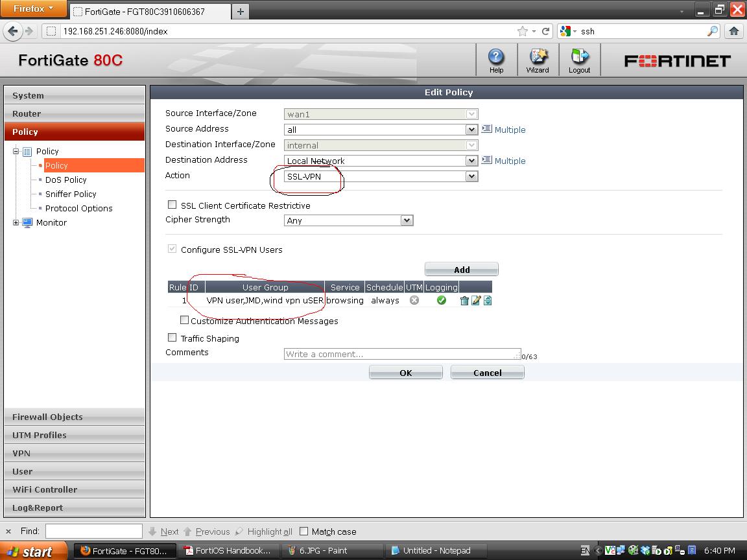Open the Destination Address dropdown
Image resolution: width=747 pixels, height=560 pixels.
tap(381, 161)
